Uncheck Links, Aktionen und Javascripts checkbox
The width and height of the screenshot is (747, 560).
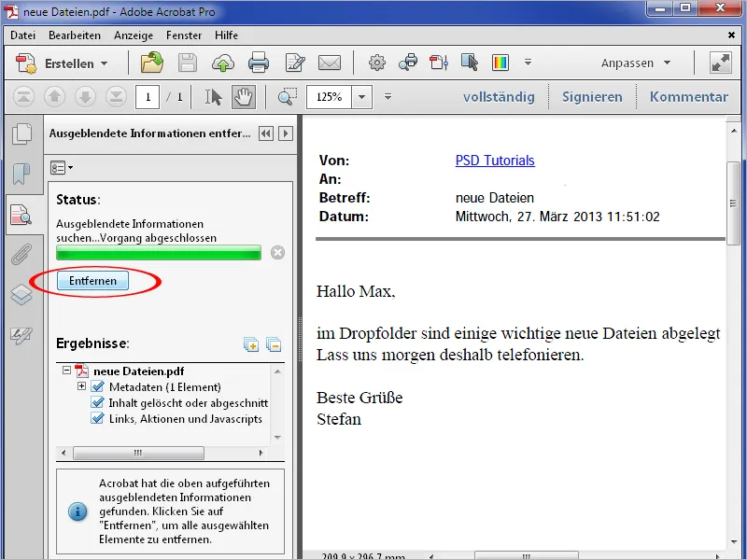coord(98,418)
